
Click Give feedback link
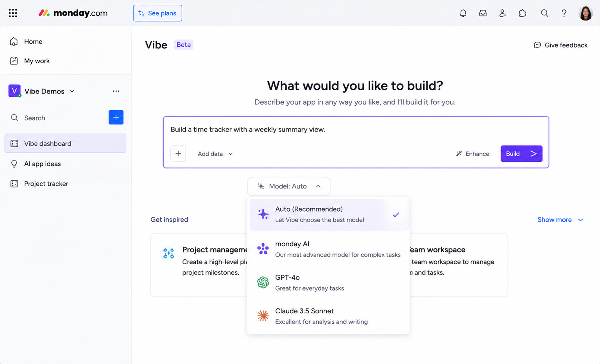click(x=561, y=45)
